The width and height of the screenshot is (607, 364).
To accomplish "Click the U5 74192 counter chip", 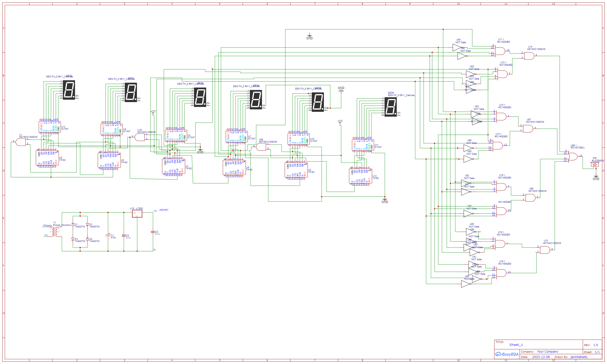I will (x=109, y=160).
